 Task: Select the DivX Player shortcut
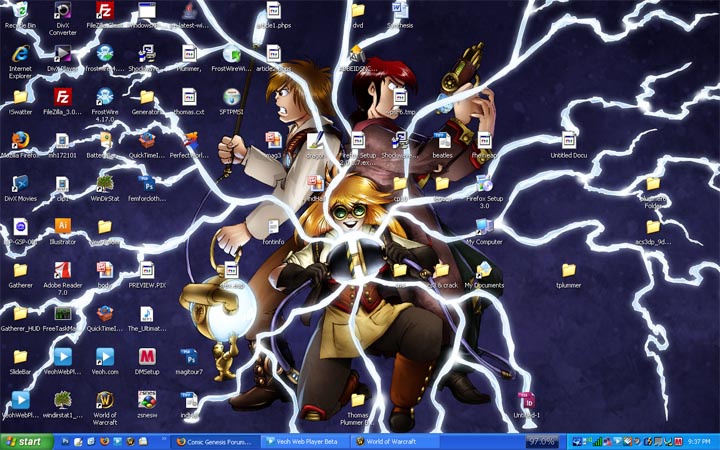(x=62, y=54)
